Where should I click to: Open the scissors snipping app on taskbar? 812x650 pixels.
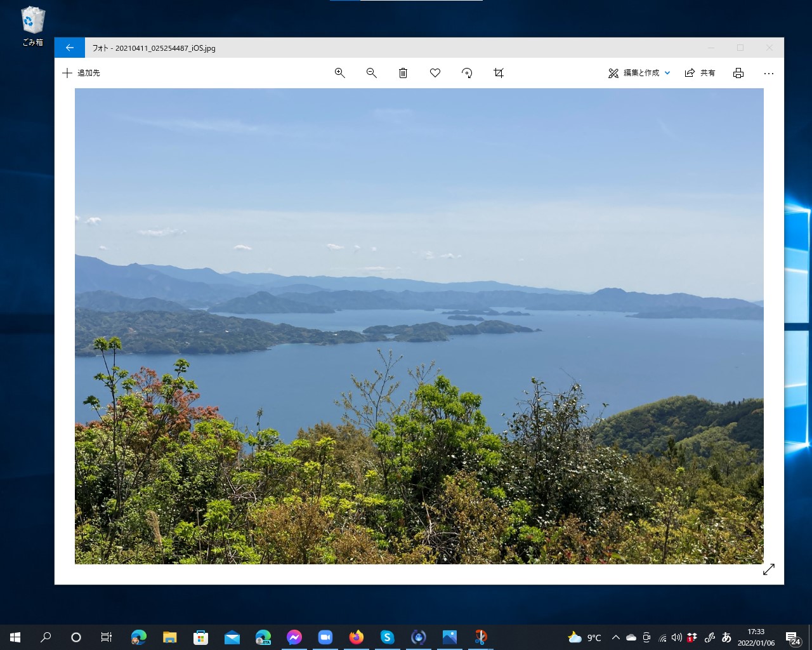point(480,637)
